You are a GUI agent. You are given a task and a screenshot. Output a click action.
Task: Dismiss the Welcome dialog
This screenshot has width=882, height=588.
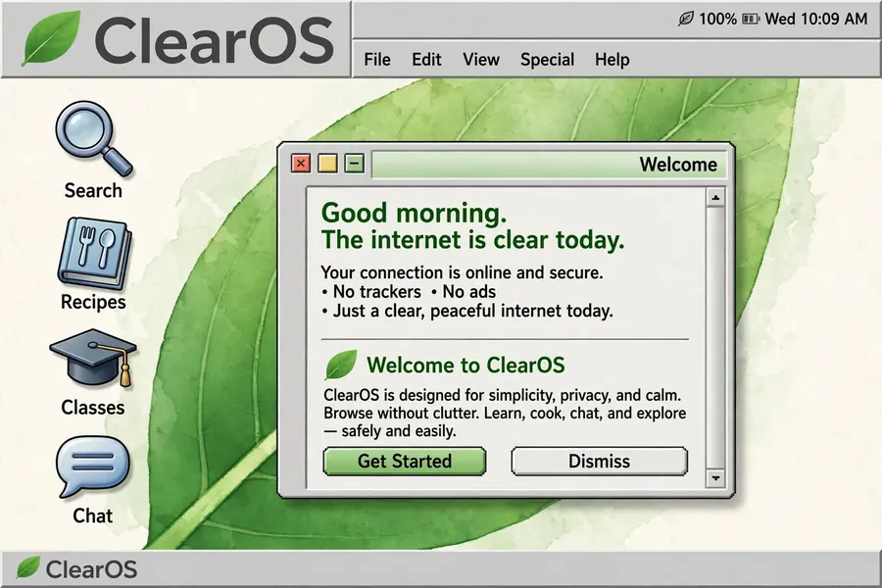pos(599,462)
